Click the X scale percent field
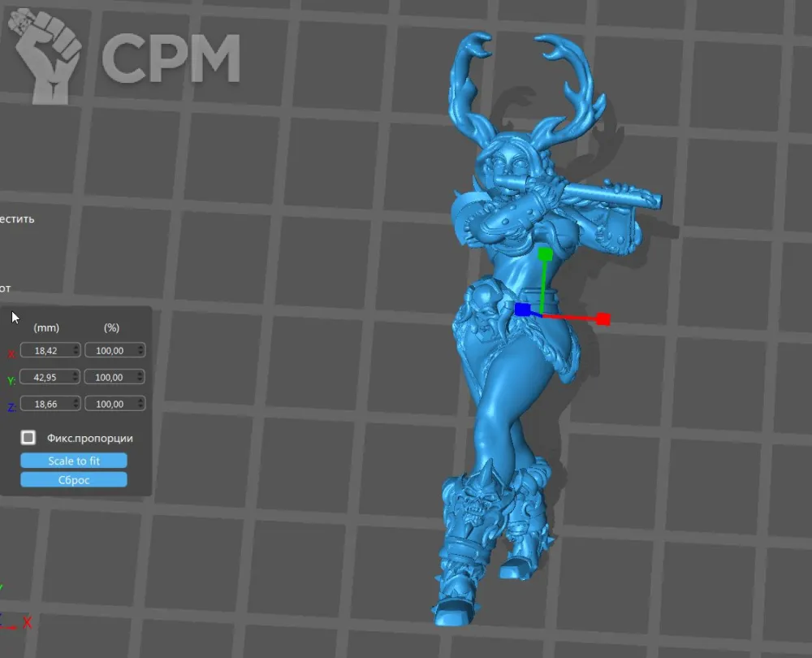Screen dimensions: 812x658 coord(110,350)
